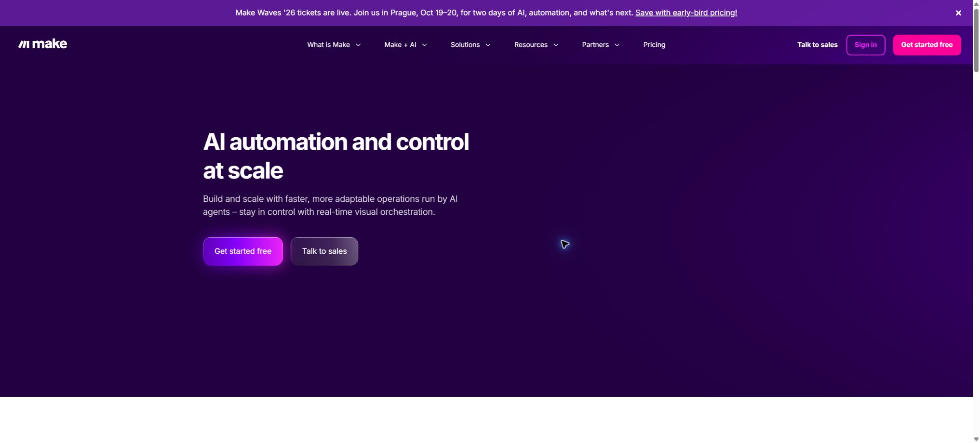Click the Build and scale with faster paragraph

click(x=330, y=205)
